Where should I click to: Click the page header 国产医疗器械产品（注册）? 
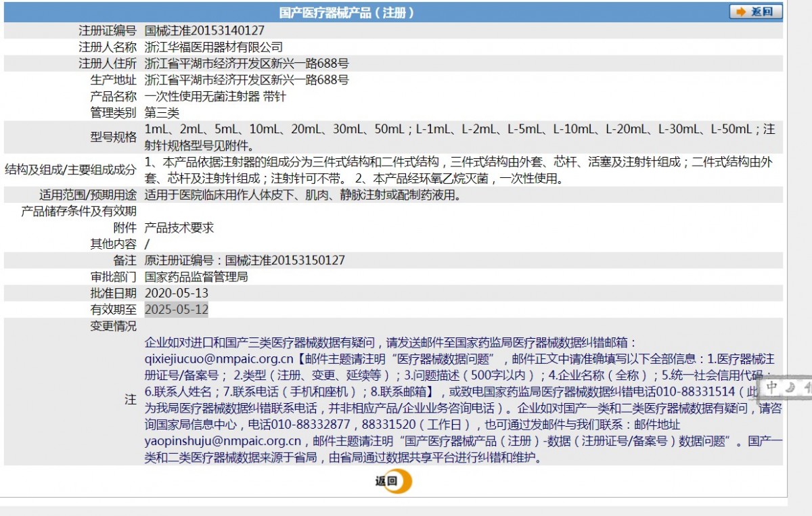pyautogui.click(x=346, y=12)
